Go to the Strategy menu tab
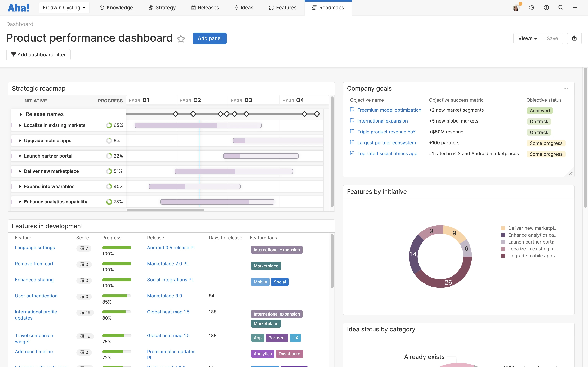This screenshot has height=367, width=588. [x=162, y=7]
